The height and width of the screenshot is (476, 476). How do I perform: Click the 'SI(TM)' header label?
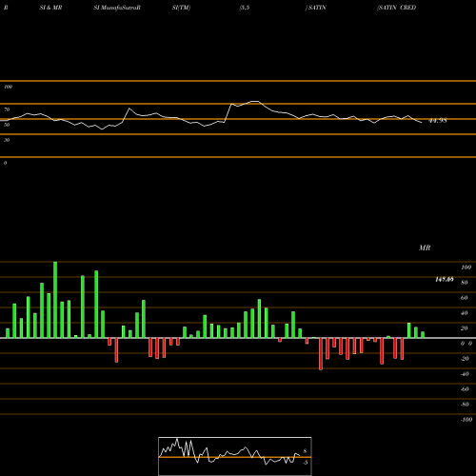tap(181, 8)
